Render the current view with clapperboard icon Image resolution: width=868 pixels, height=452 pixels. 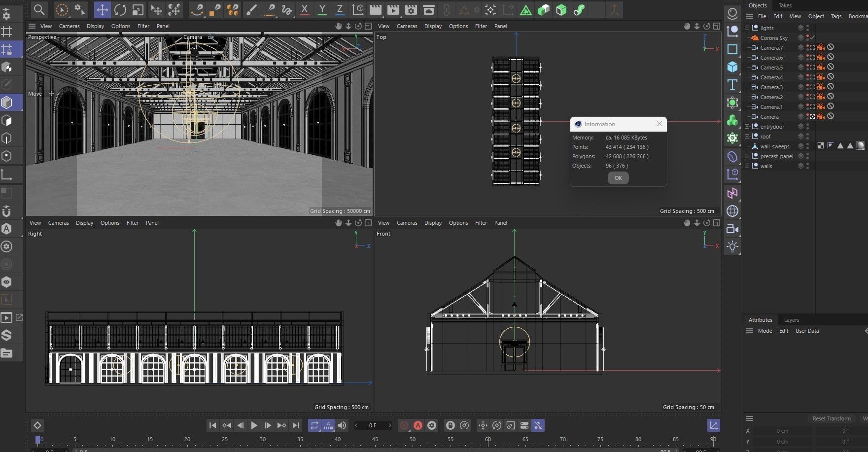375,9
